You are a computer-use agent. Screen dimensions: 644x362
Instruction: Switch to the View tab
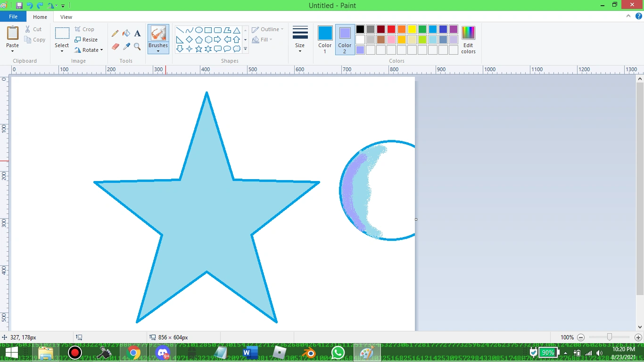66,16
